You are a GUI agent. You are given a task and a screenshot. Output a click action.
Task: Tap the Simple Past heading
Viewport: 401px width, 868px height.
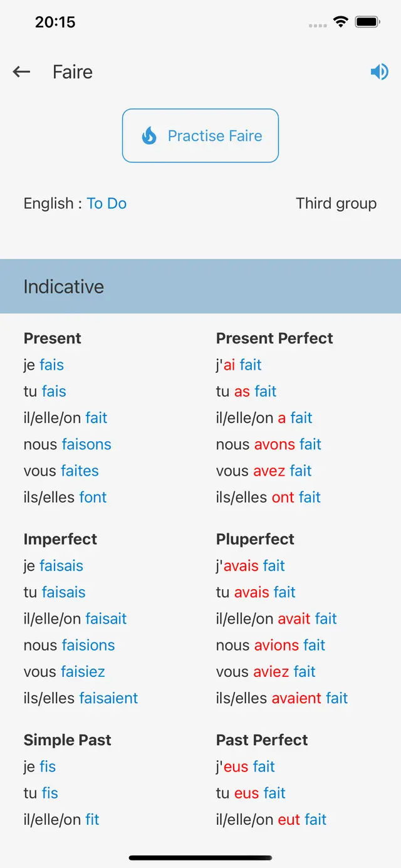coord(67,740)
